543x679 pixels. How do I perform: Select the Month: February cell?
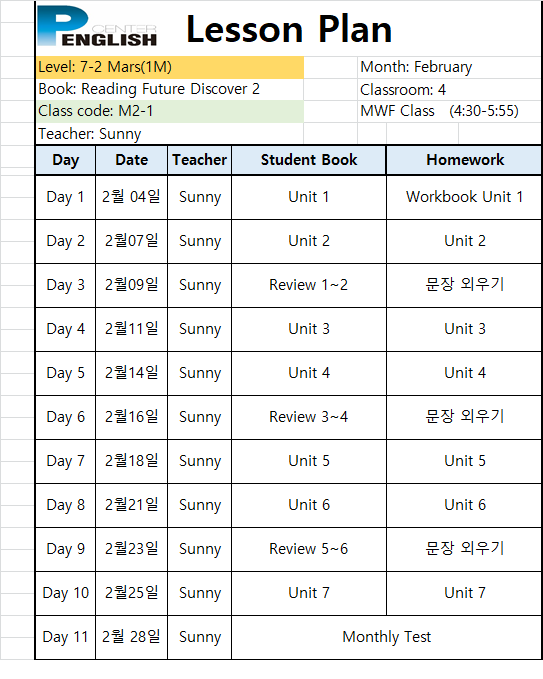pyautogui.click(x=449, y=67)
